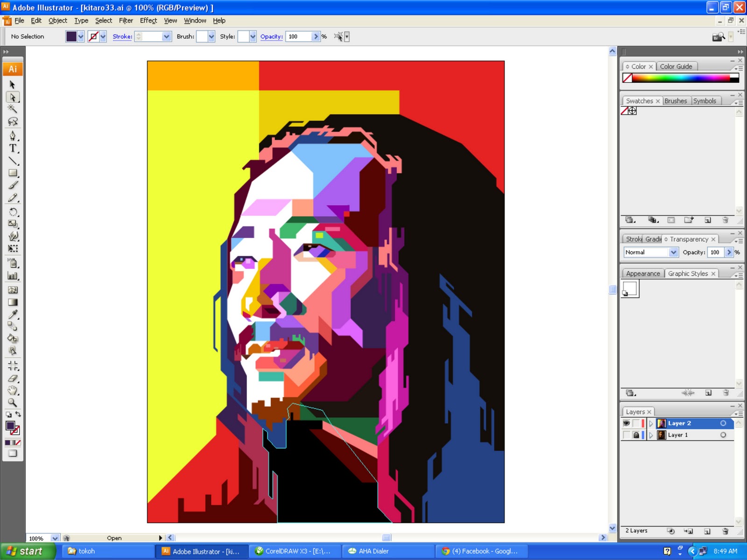Click the Delete Layer trash icon

726,531
